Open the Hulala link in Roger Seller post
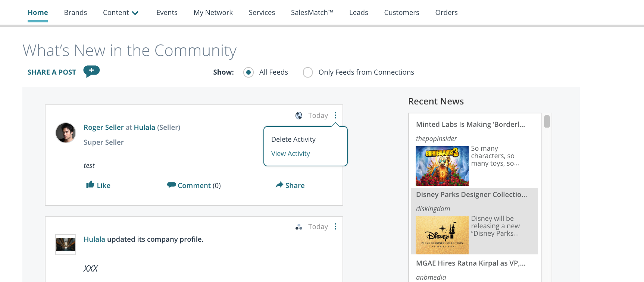This screenshot has width=644, height=282. [x=144, y=128]
